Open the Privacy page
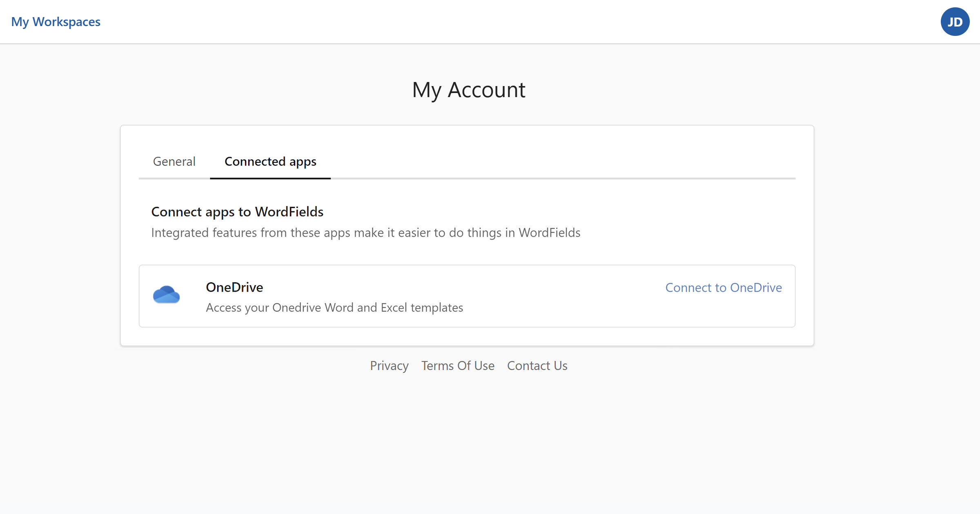Screen dimensions: 980x514 (389, 366)
